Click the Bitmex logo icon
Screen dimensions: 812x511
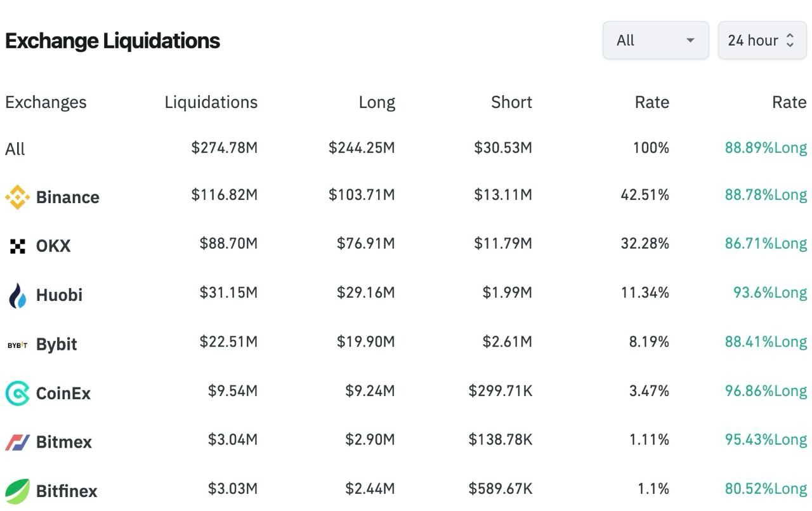17,442
